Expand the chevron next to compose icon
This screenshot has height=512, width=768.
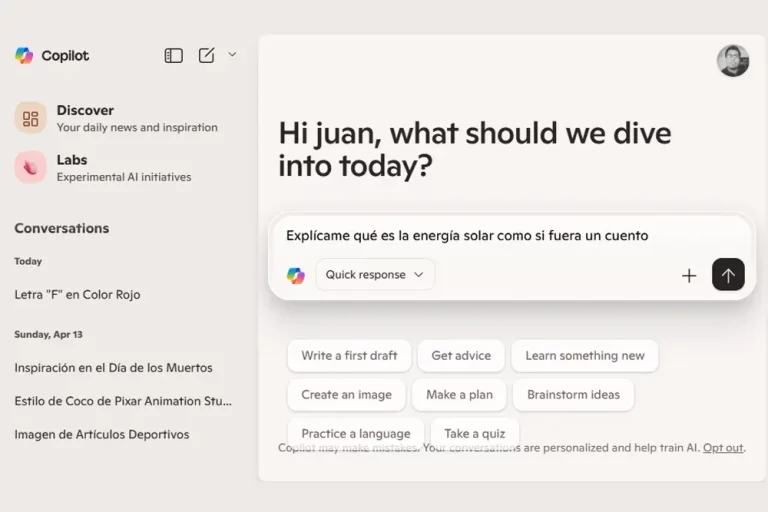coord(233,55)
